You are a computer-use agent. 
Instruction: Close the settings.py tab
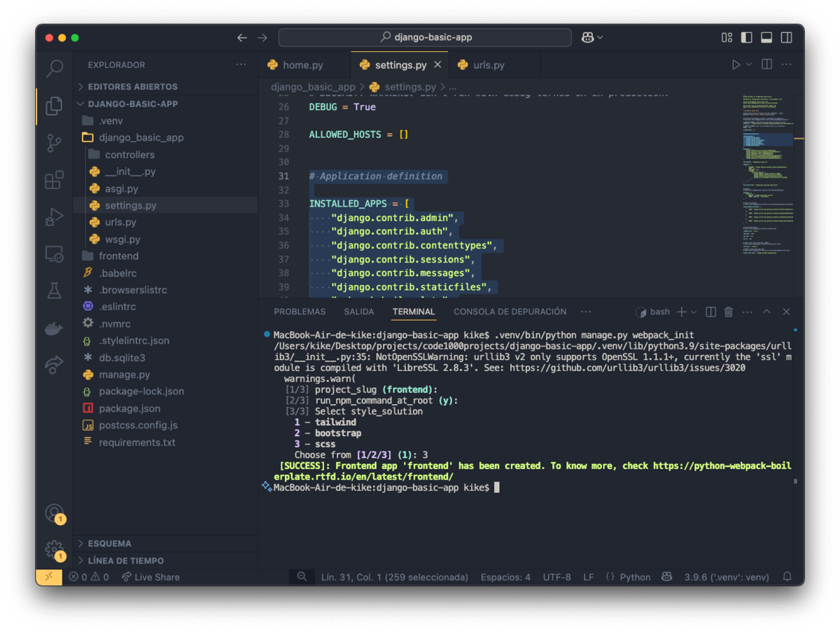click(x=437, y=64)
